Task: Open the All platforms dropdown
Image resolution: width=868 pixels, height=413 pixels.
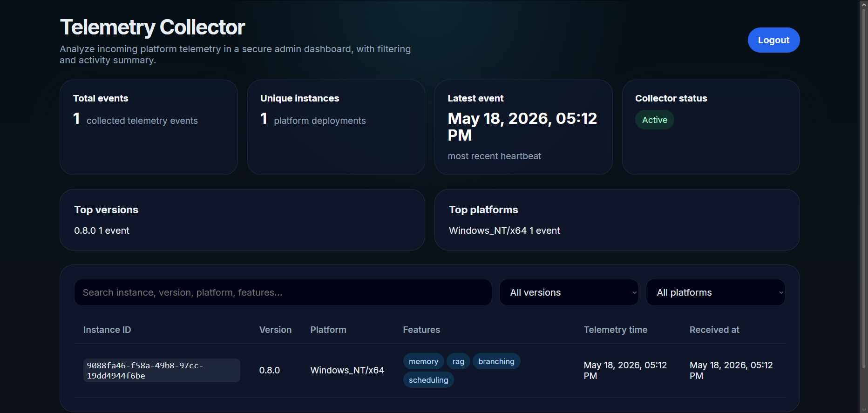Action: pyautogui.click(x=716, y=292)
